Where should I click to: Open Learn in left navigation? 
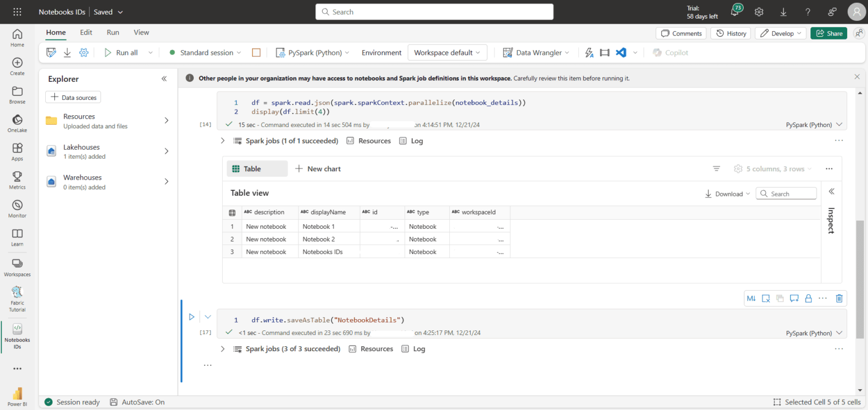17,237
